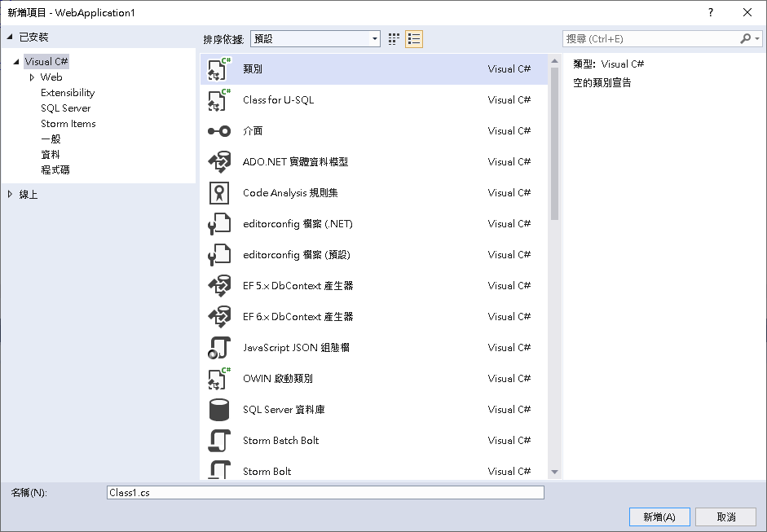767x532 pixels.
Task: Select Storm Batch Bolt label
Action: 280,441
